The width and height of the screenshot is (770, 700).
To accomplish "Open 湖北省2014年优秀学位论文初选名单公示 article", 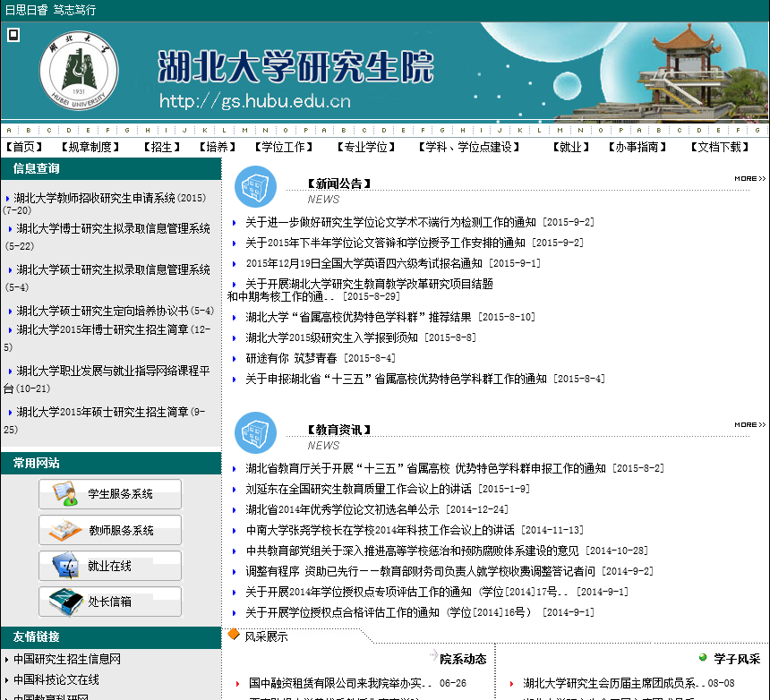I will click(x=342, y=509).
